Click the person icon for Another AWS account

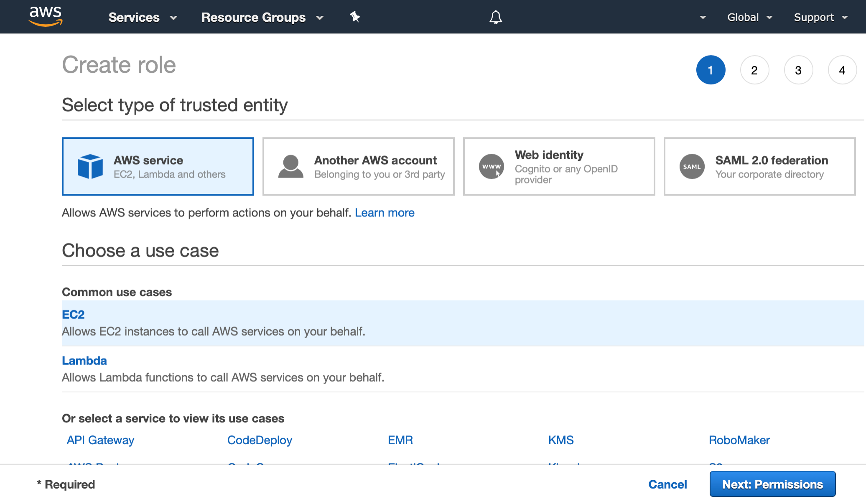(290, 166)
